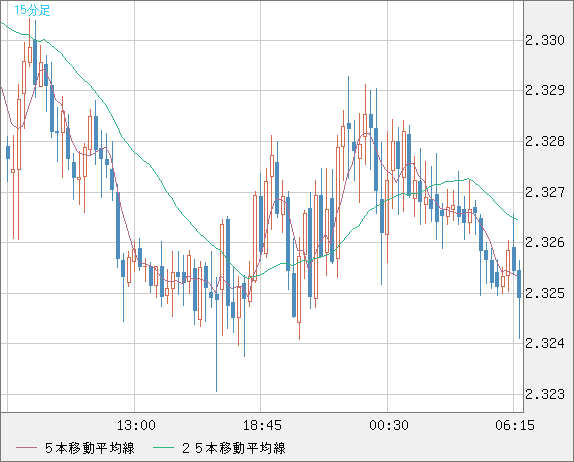Click the 2.328 price axis label
The height and width of the screenshot is (462, 574).
545,141
